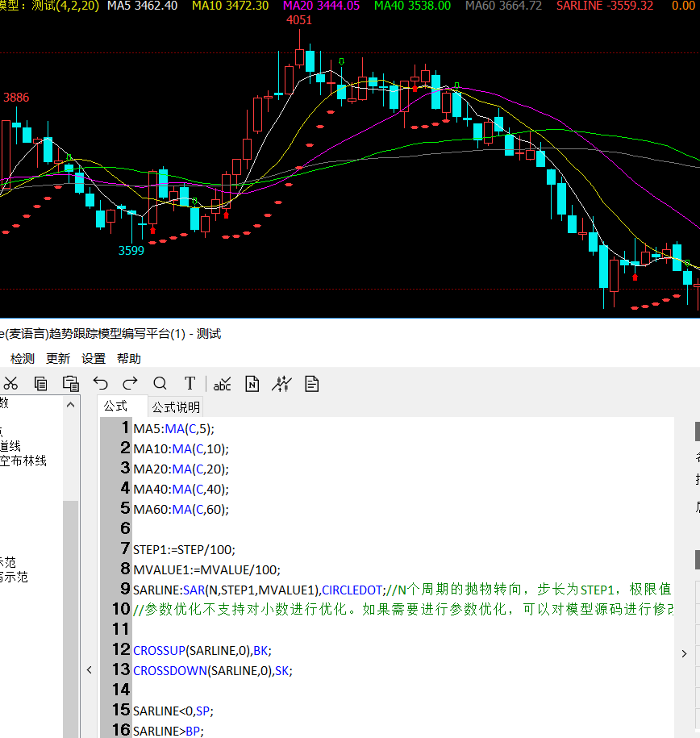Collapse left panel with the < arrow
The height and width of the screenshot is (738, 700).
tap(89, 669)
